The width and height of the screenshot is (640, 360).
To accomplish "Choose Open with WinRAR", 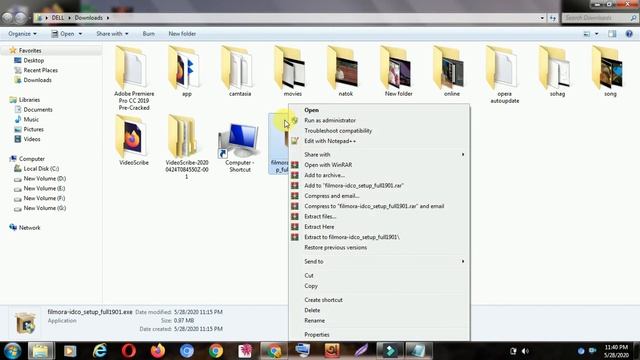I will (328, 165).
